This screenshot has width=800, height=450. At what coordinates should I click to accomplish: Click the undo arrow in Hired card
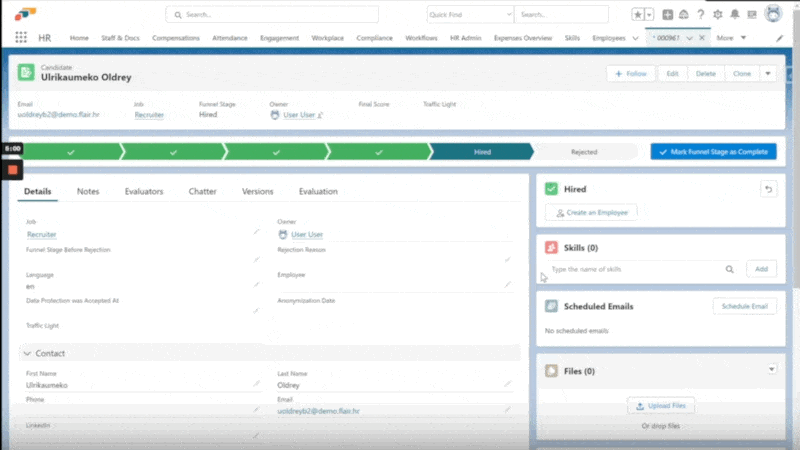pos(768,188)
